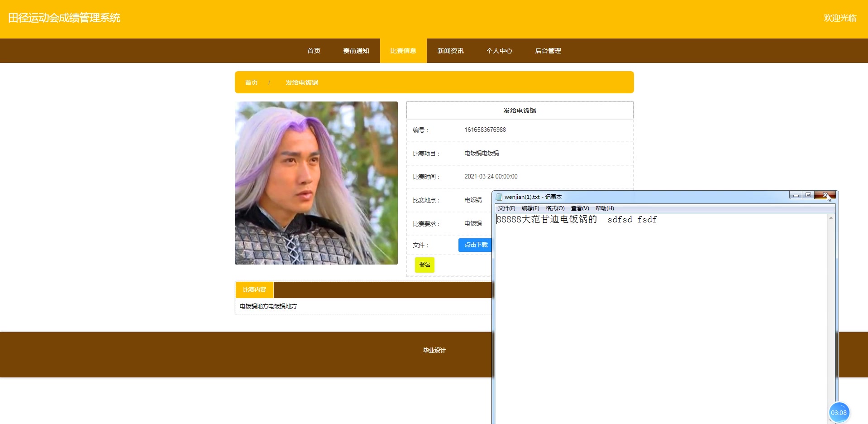
Task: Close the wenjian(1).txt Notepad window
Action: [825, 195]
